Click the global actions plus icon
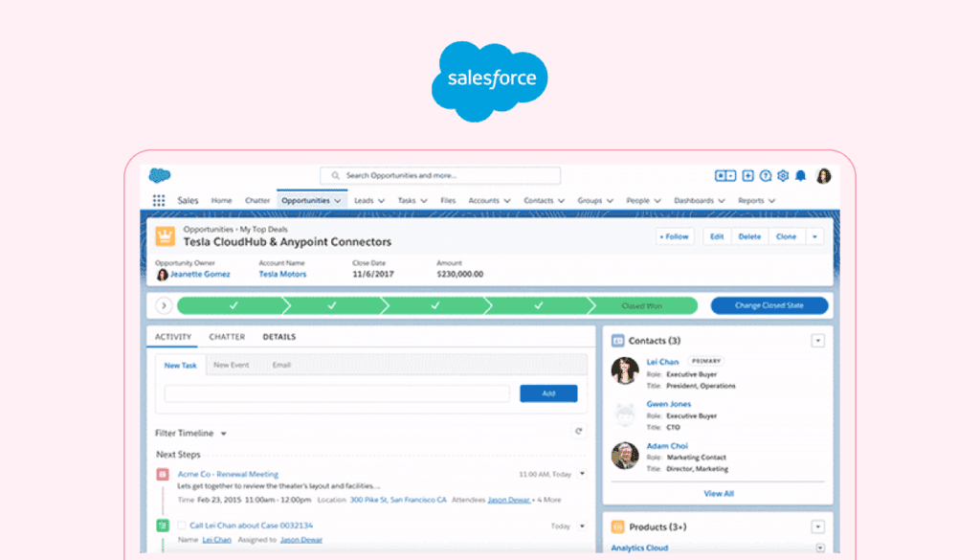980x560 pixels. click(x=748, y=176)
